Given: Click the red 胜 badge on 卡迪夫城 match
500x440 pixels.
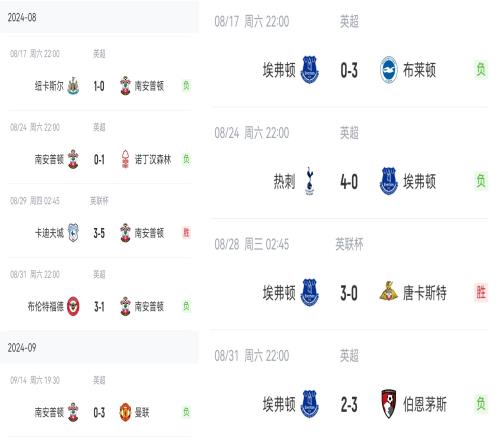Looking at the screenshot, I should pyautogui.click(x=186, y=233).
